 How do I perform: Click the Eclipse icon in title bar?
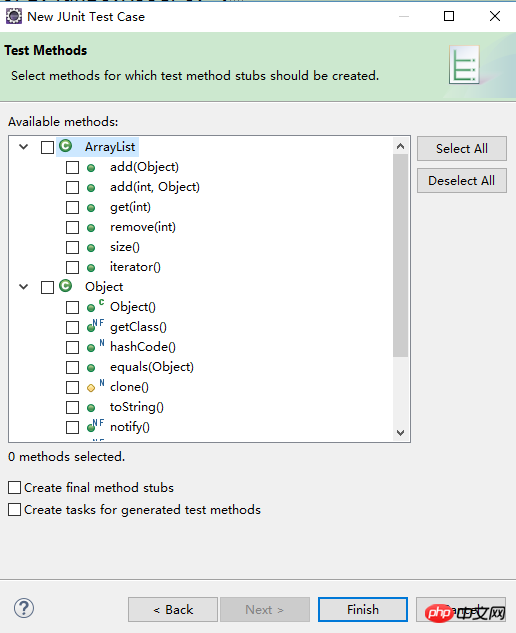[13, 17]
